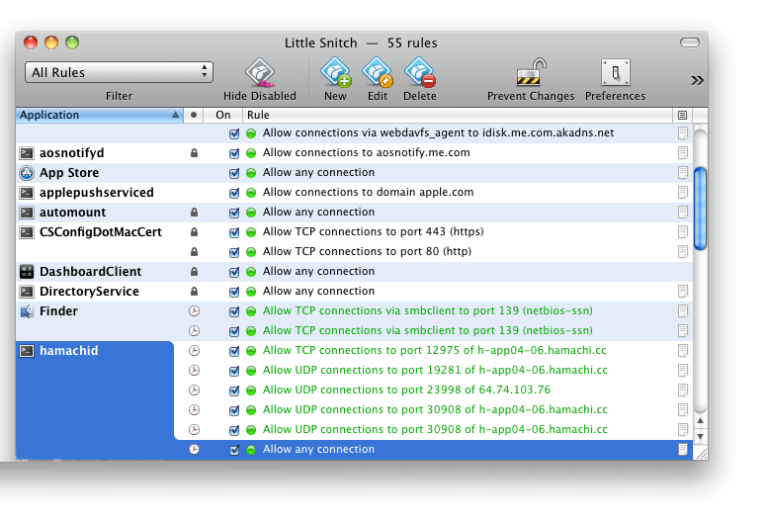Open notes icon for 64.74.103.76 rule
The width and height of the screenshot is (768, 522).
click(682, 390)
